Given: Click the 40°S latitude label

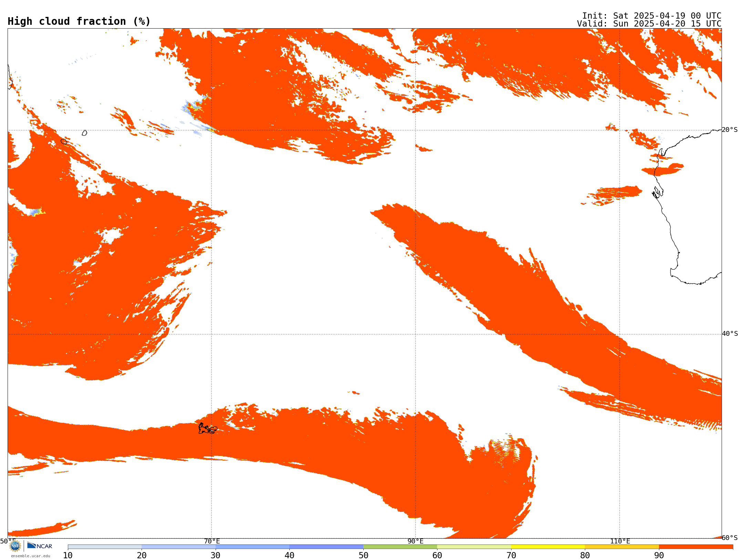Looking at the screenshot, I should 730,334.
